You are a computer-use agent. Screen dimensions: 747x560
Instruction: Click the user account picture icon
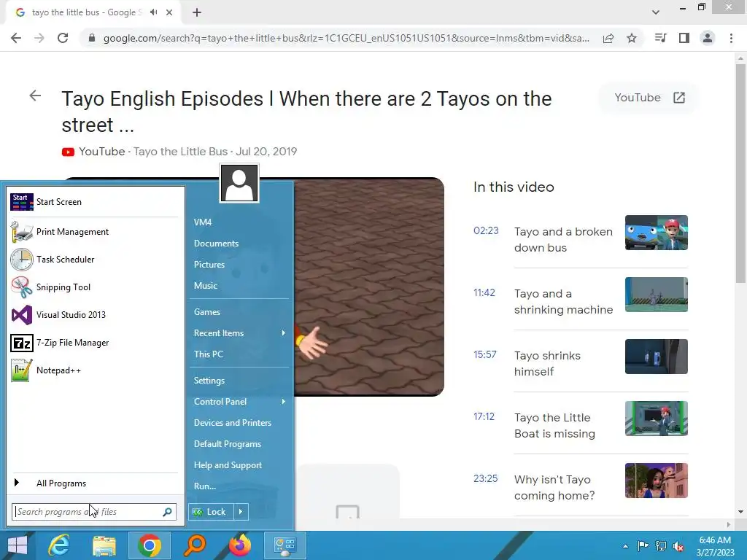coord(239,183)
